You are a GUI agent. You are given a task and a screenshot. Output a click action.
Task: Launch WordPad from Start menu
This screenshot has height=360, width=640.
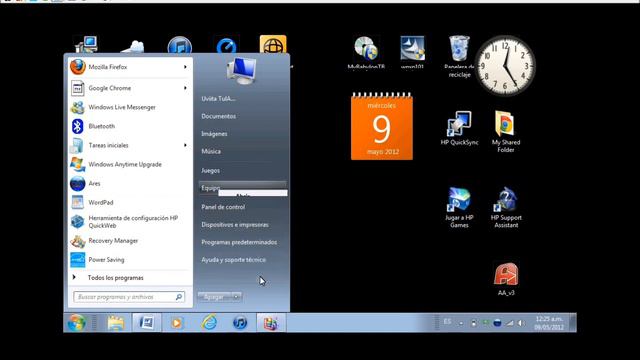(x=129, y=202)
